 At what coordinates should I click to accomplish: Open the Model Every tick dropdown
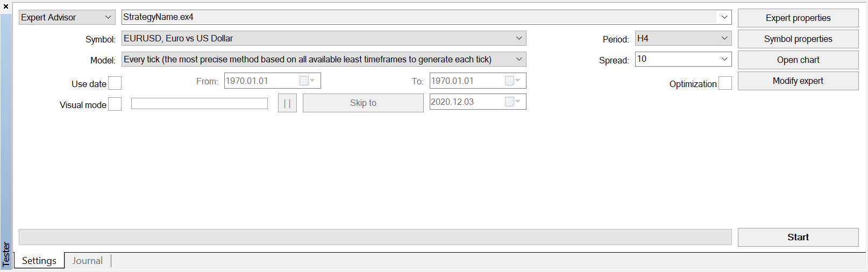[x=324, y=59]
